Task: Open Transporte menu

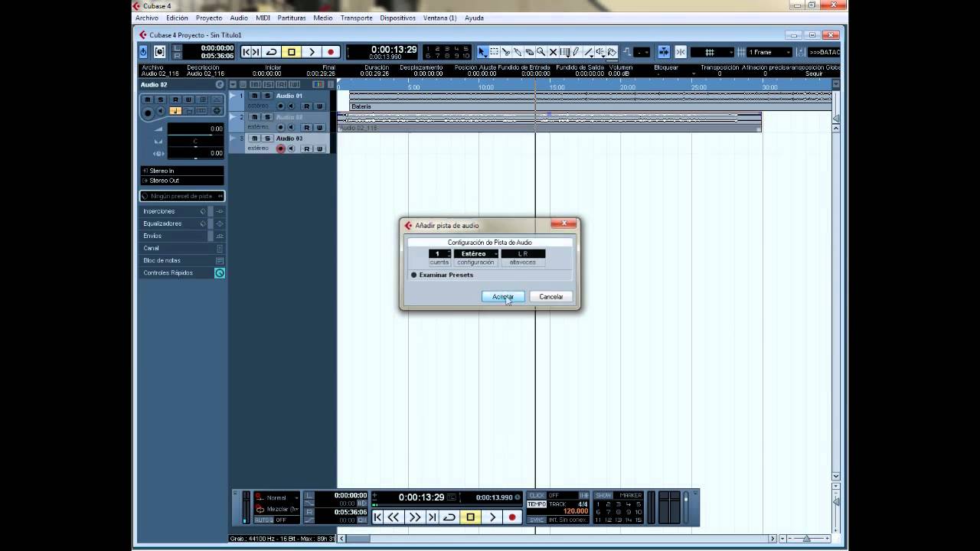Action: coord(356,18)
